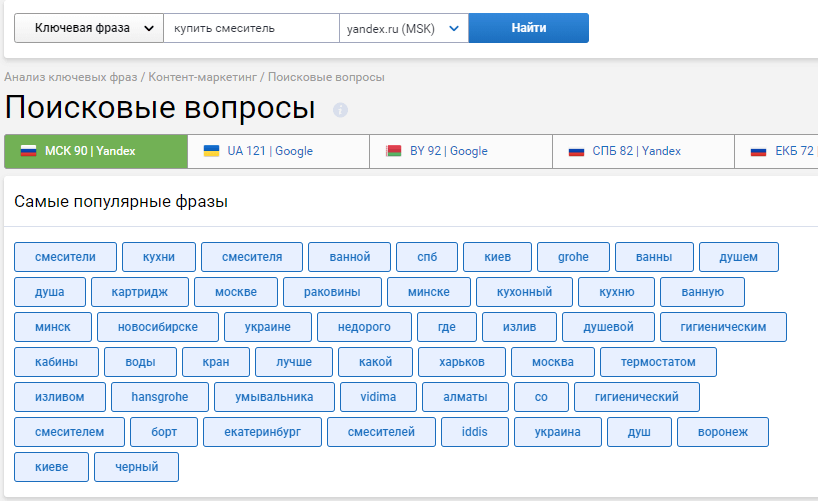This screenshot has height=501, width=818.
Task: Click the search input with купить смеситель
Action: 251,28
